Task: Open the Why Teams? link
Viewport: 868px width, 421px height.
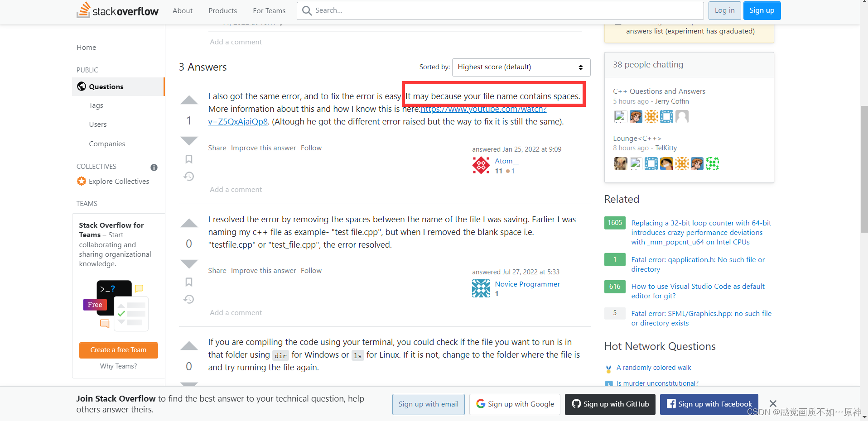Action: click(118, 366)
